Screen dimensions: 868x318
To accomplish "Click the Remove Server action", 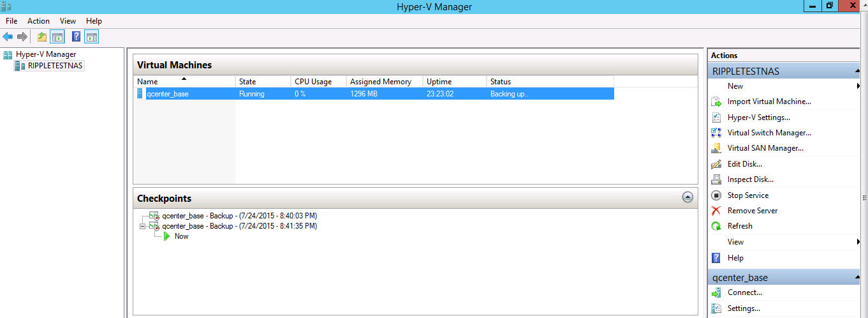I will point(753,211).
